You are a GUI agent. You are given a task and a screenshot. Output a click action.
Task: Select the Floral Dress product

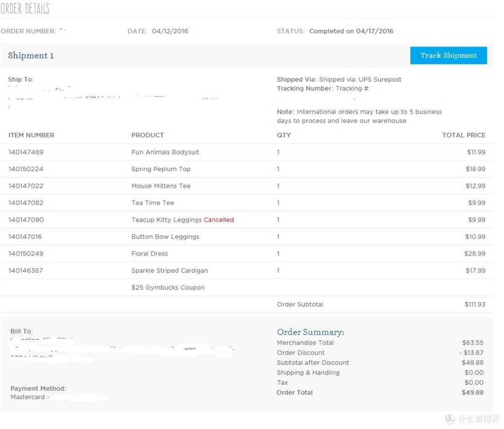pyautogui.click(x=149, y=254)
